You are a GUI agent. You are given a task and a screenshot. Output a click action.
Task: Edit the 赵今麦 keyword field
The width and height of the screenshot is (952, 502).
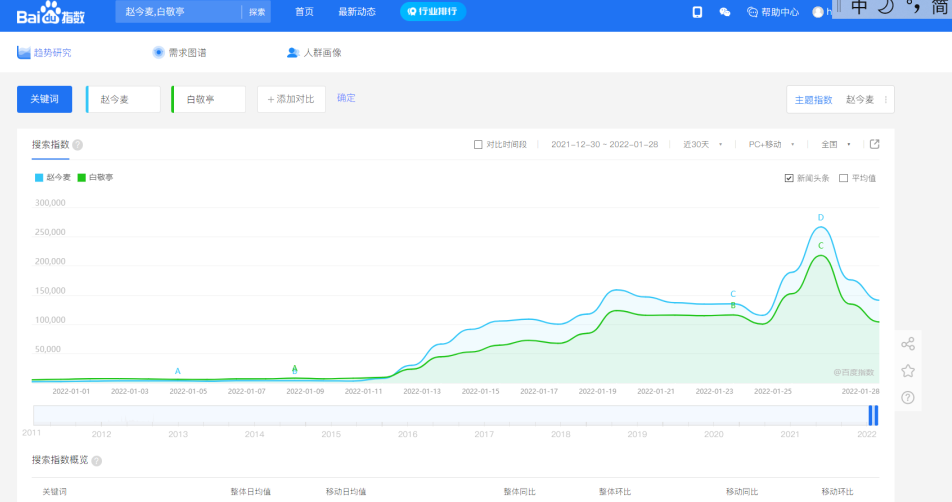point(124,99)
